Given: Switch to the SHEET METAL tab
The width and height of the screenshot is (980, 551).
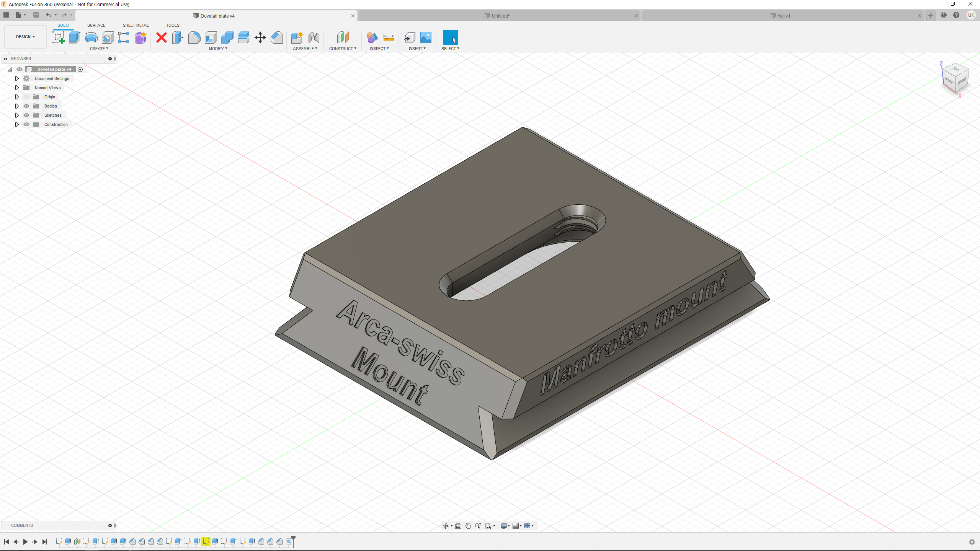Looking at the screenshot, I should 136,25.
